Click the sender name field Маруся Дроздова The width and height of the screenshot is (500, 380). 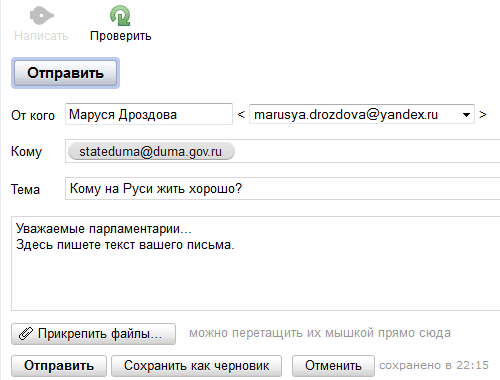tap(149, 114)
